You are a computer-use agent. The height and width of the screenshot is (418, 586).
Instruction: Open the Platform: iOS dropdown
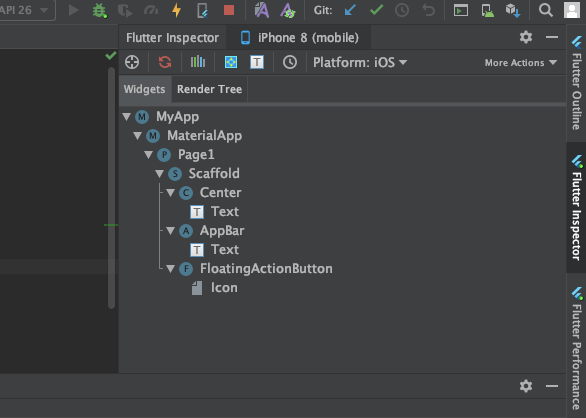point(360,62)
